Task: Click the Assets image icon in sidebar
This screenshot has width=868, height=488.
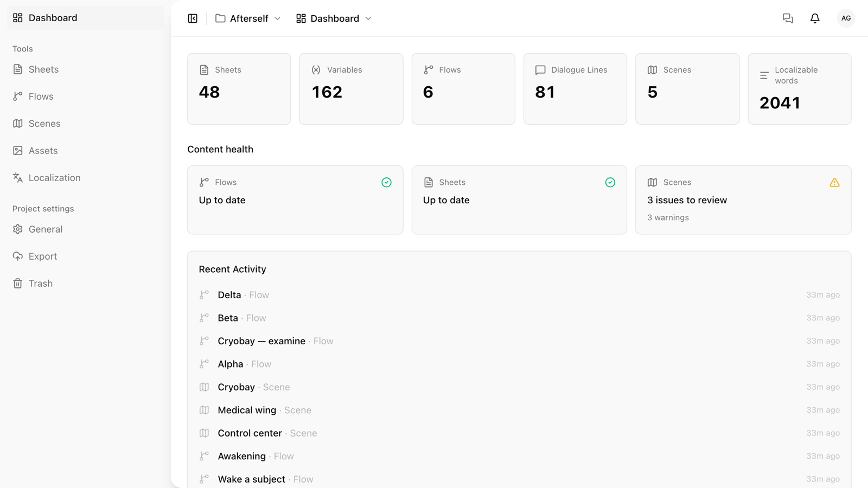Action: pos(18,151)
